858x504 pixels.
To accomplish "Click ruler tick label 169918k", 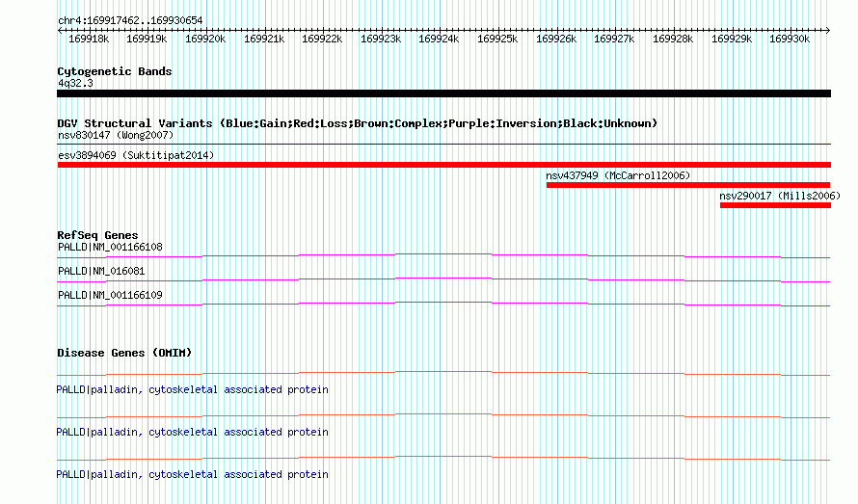I will (x=89, y=39).
